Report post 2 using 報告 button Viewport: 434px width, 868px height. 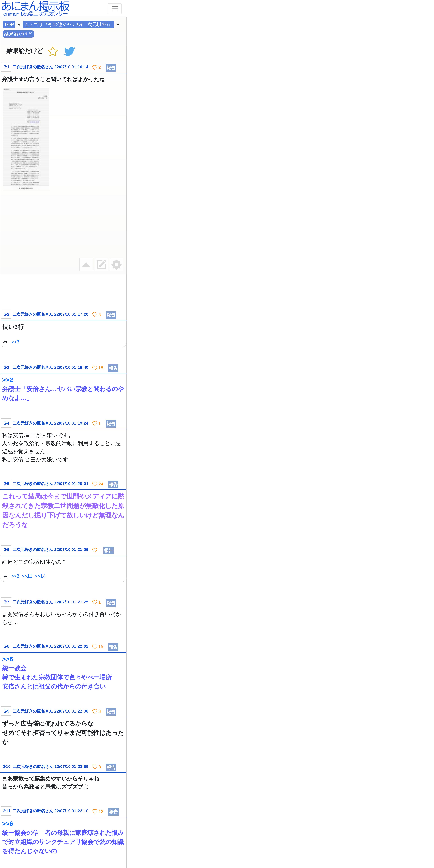111,315
